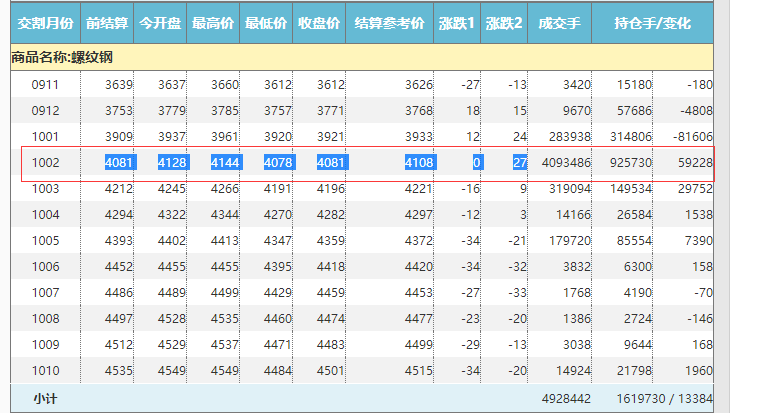Click previous settlement 3639 in row 0911
The image size is (783, 413).
click(119, 85)
